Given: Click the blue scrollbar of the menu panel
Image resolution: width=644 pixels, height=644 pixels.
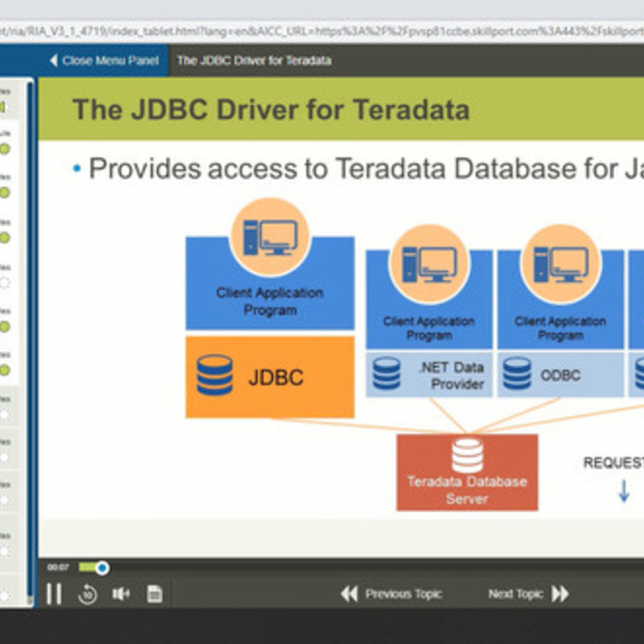Looking at the screenshot, I should click(x=30, y=341).
